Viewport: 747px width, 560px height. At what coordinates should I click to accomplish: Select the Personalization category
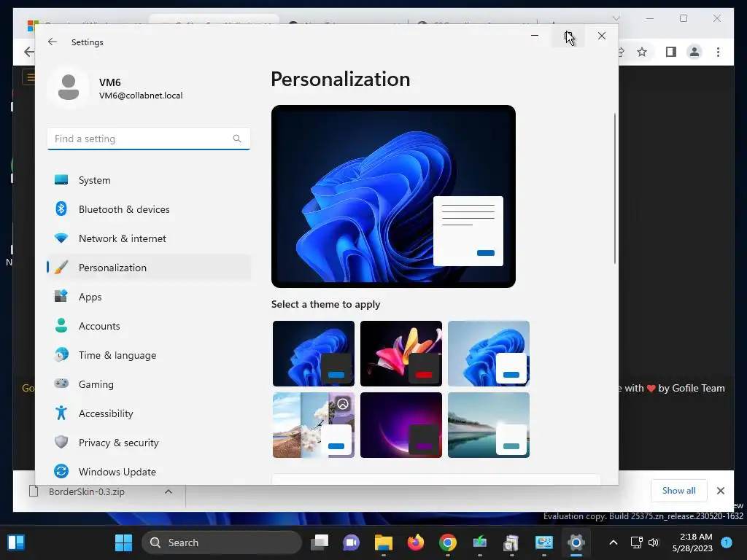[149, 268]
